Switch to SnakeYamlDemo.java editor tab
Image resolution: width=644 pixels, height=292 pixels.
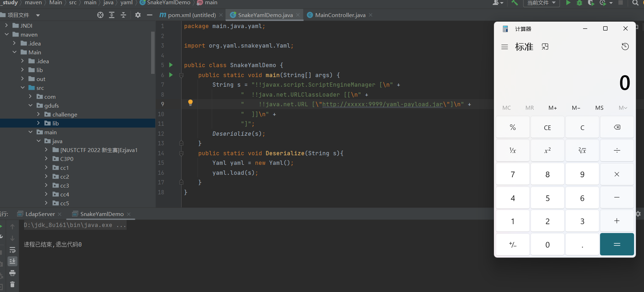[265, 15]
